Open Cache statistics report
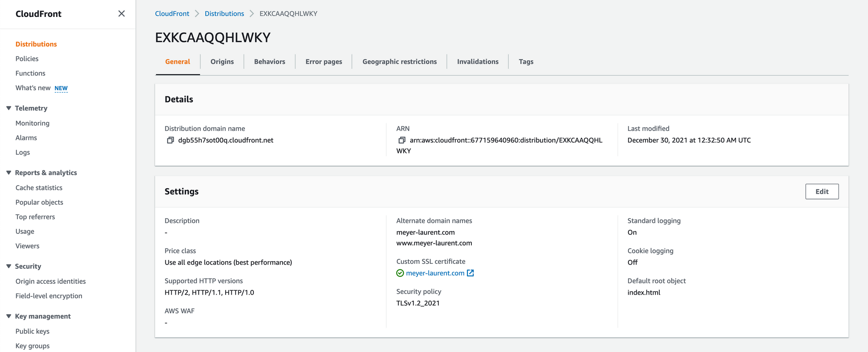 39,188
